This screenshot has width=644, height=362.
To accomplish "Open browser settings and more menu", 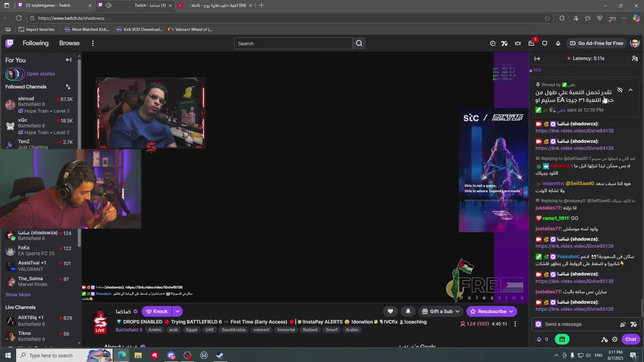I will [624, 18].
